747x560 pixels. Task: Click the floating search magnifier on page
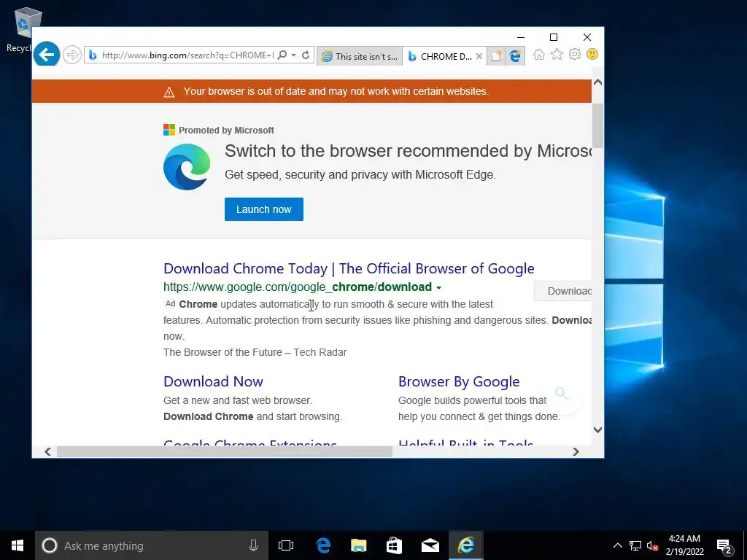(x=562, y=393)
